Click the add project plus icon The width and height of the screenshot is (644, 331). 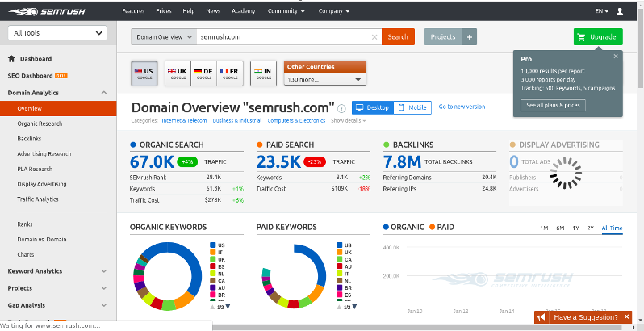pyautogui.click(x=470, y=37)
